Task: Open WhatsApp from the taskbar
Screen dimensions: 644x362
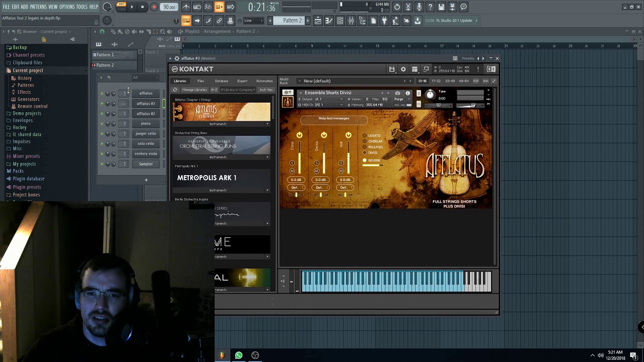Action: click(238, 355)
